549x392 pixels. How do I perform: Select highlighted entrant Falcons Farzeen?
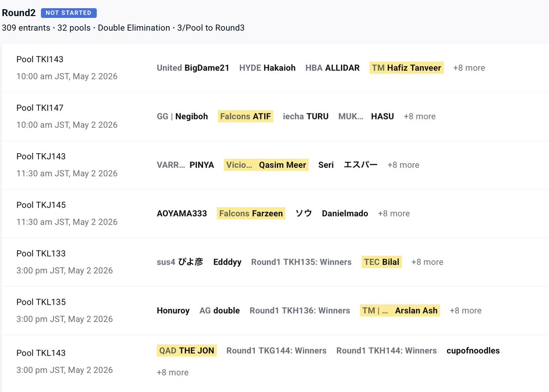point(251,213)
